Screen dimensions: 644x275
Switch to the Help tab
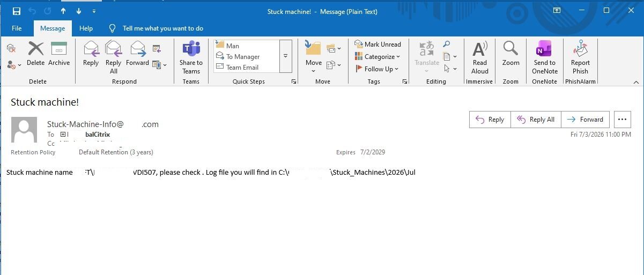[86, 28]
